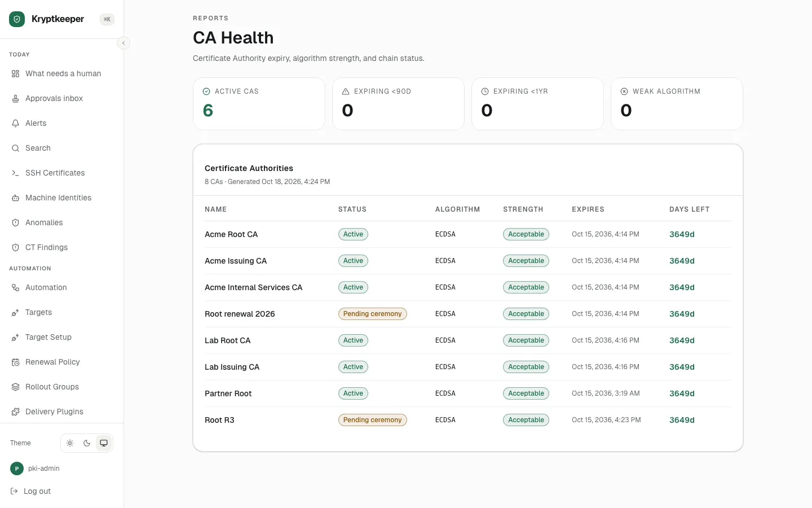Click Acceptable badge in Lab Issuing CA row

(x=526, y=367)
